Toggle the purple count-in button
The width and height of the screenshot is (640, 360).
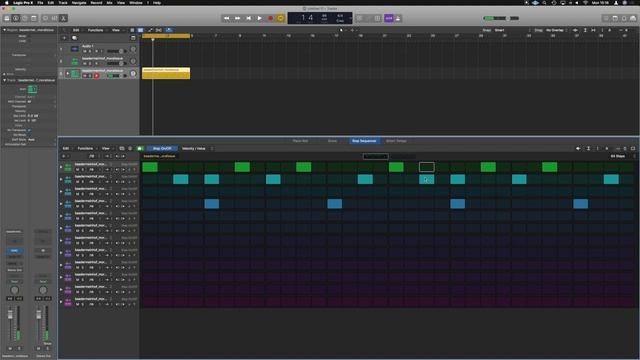click(389, 18)
